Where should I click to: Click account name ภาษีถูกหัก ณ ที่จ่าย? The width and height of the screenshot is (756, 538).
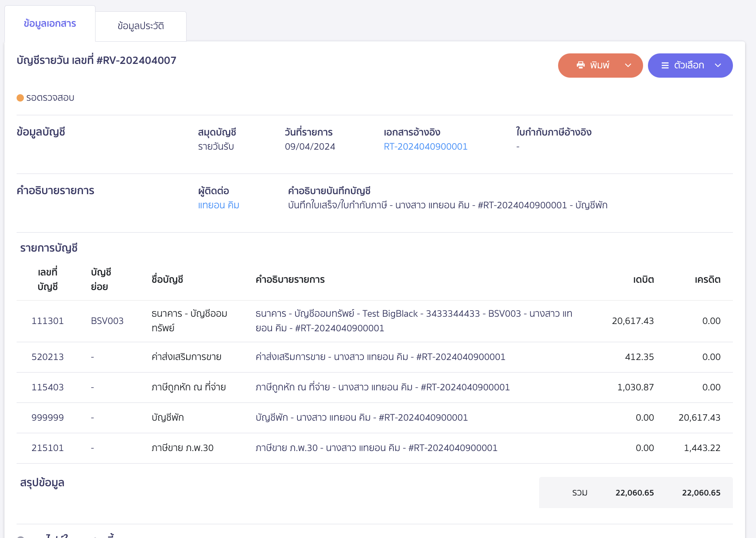click(x=189, y=387)
